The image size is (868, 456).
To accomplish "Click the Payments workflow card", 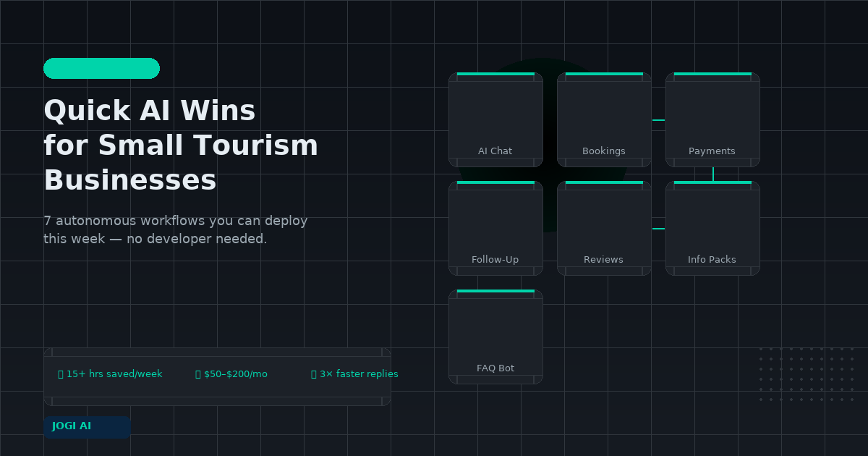I will pyautogui.click(x=712, y=119).
